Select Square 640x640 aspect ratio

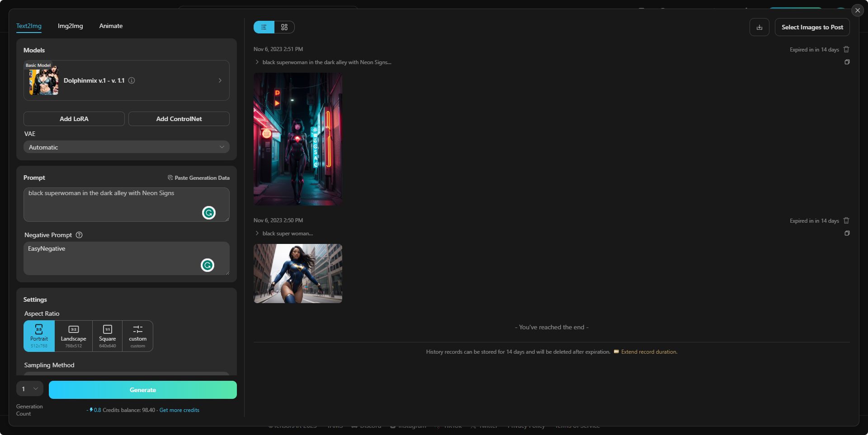coord(108,336)
